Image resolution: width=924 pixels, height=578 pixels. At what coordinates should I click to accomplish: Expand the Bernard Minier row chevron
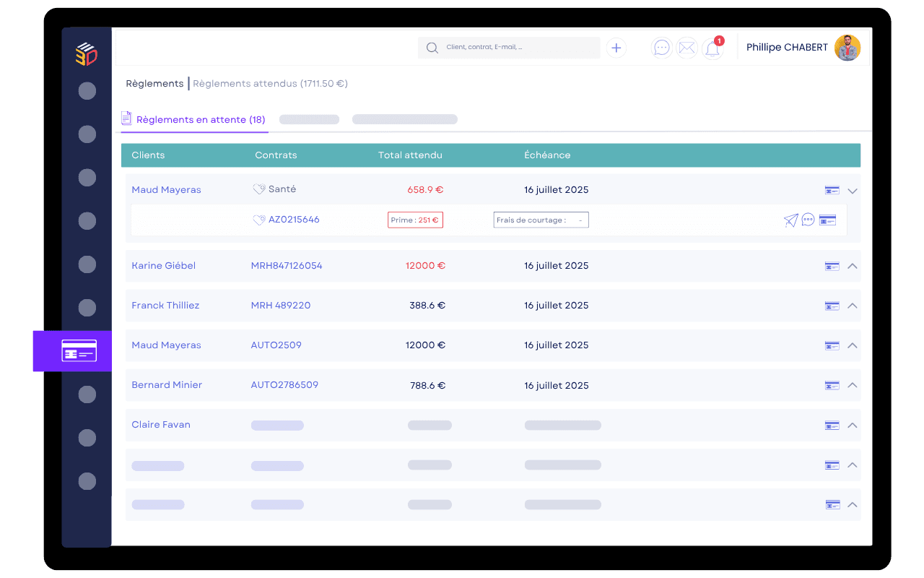853,385
